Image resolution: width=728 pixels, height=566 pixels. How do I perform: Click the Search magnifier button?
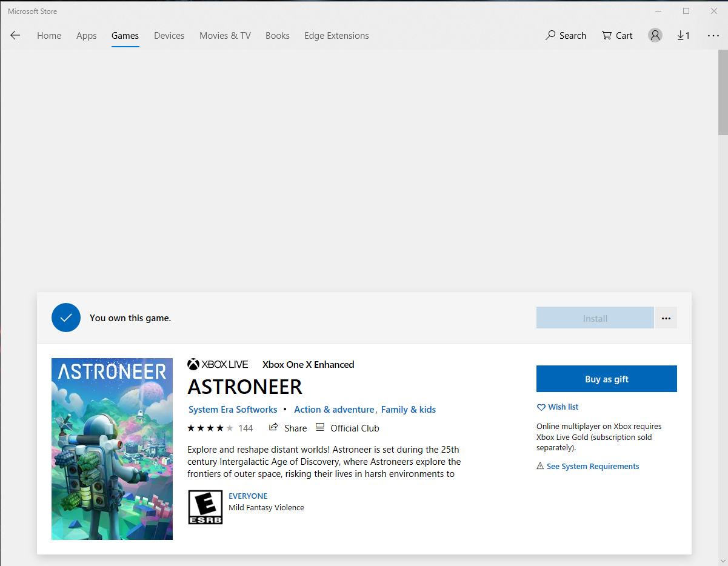click(566, 36)
